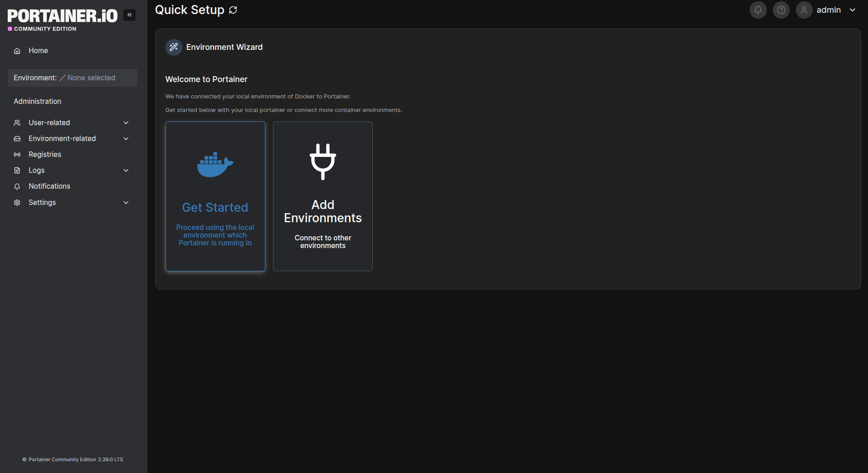
Task: Click the Logs document icon
Action: [17, 171]
